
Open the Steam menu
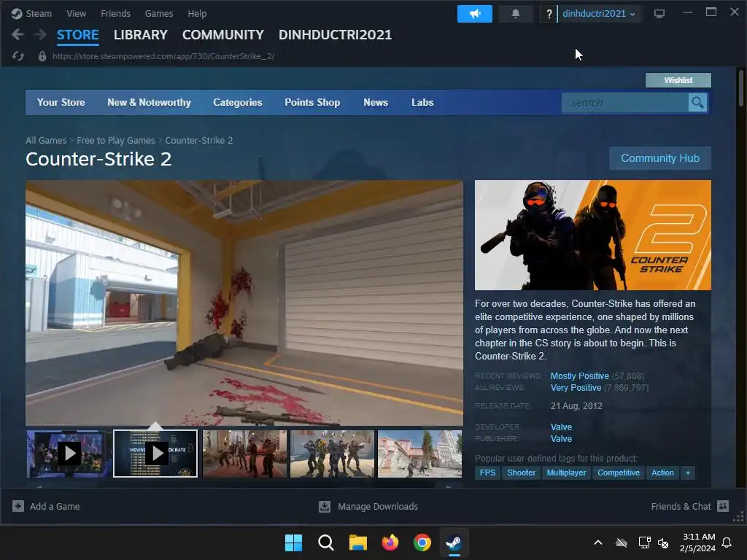[39, 14]
